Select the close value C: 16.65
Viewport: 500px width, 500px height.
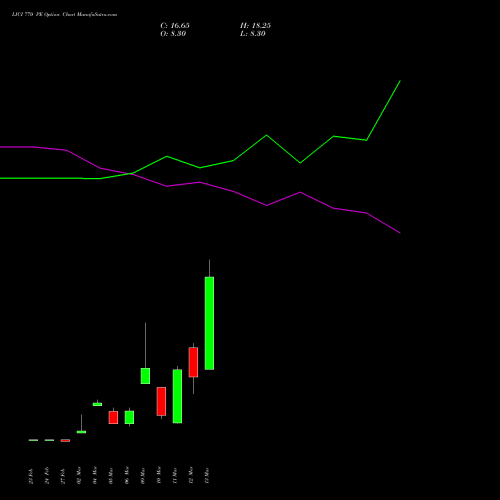(x=175, y=26)
